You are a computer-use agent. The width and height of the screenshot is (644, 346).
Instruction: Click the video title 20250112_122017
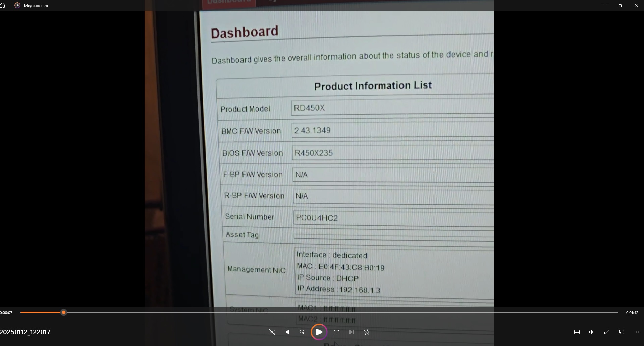25,332
